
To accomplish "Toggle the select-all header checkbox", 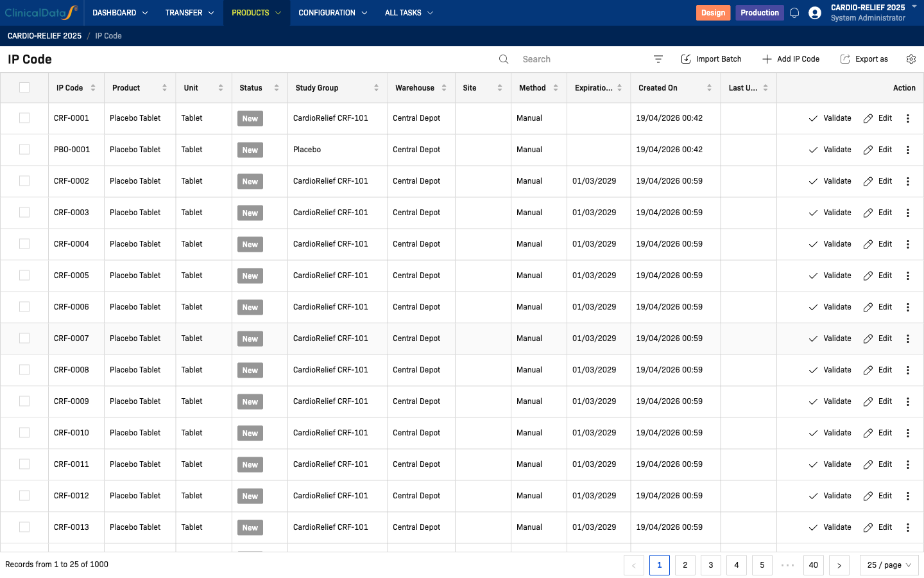I will pyautogui.click(x=24, y=87).
